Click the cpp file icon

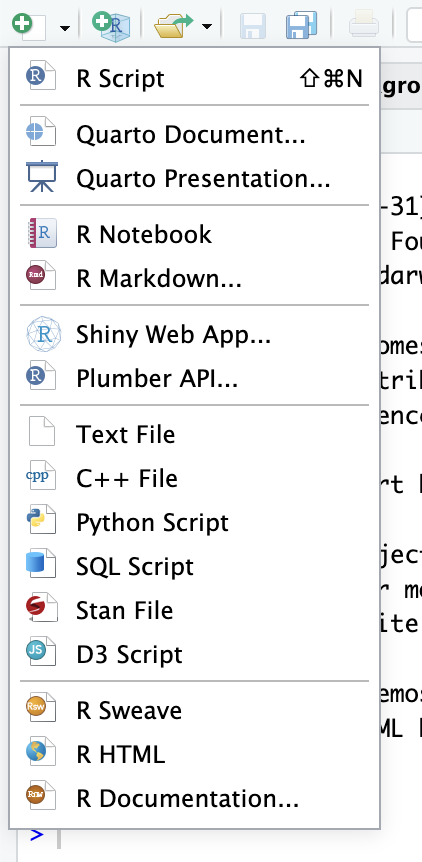41,476
